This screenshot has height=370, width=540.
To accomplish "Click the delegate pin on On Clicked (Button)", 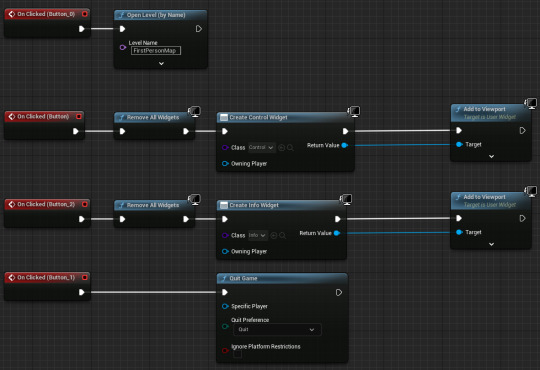I will pos(79,116).
